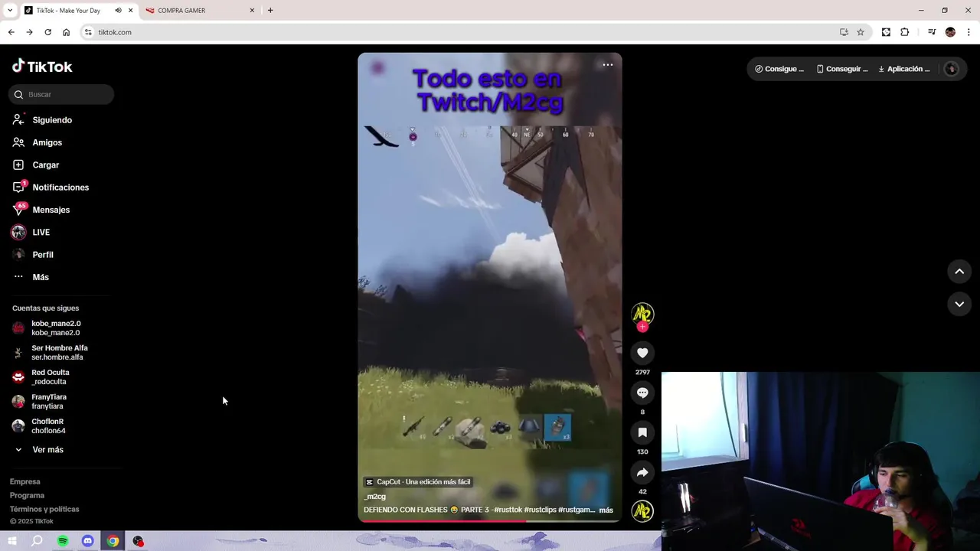
Task: Expand description with más link
Action: [x=606, y=510]
